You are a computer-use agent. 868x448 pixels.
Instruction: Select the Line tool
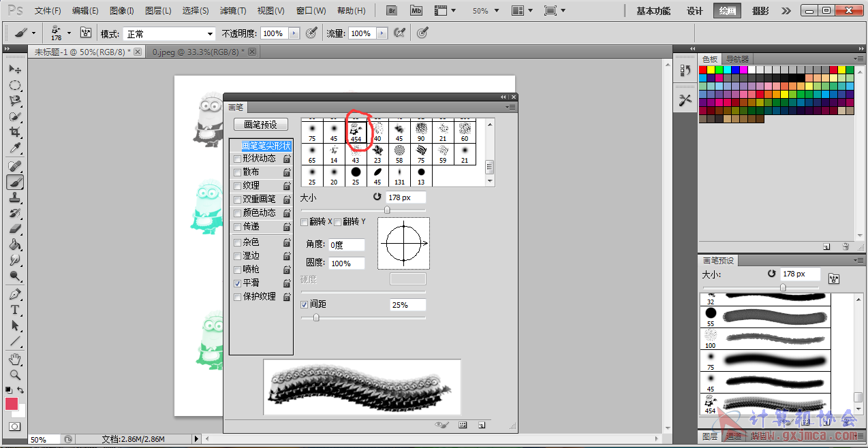pyautogui.click(x=14, y=341)
